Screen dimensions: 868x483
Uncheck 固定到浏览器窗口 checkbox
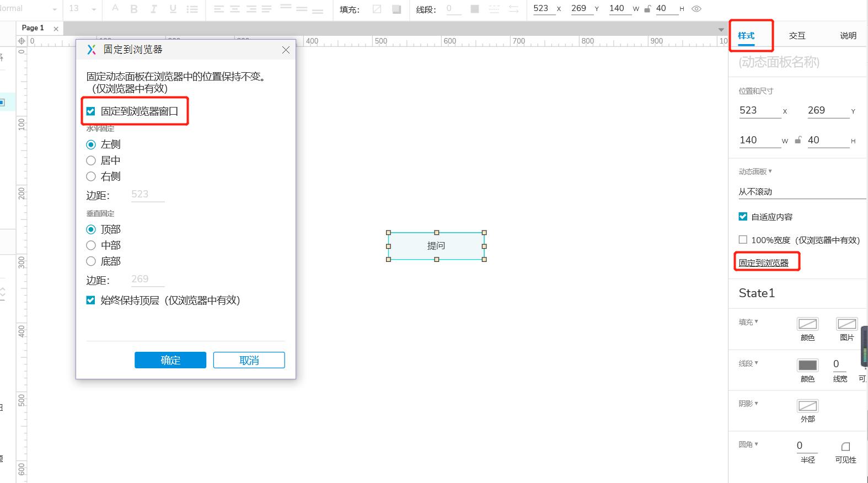[x=91, y=111]
